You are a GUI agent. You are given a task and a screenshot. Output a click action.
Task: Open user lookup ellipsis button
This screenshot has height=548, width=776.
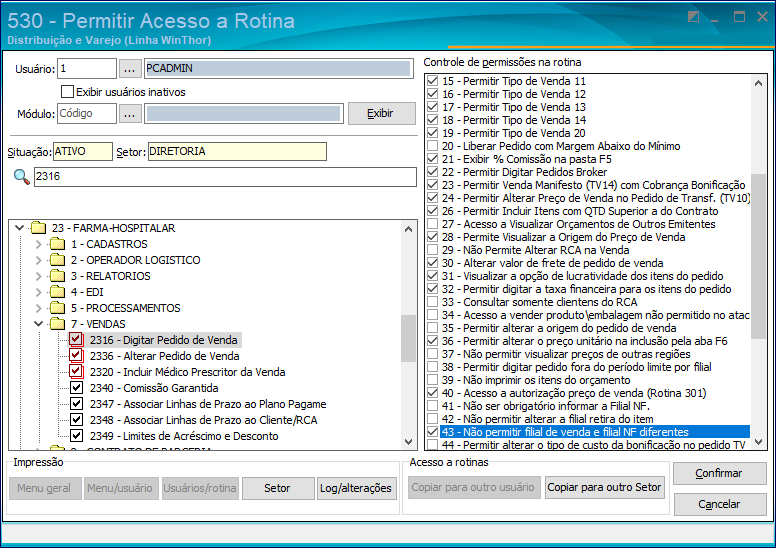click(130, 69)
